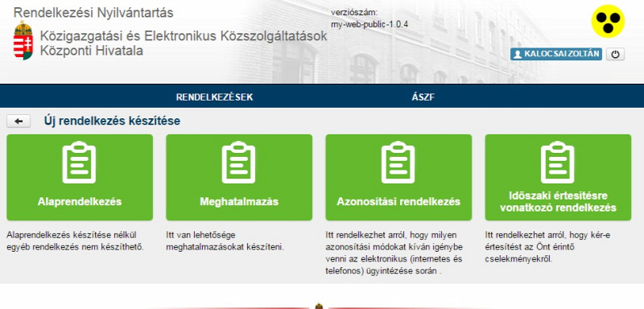Screen dimensions: 644x309
Task: Click the Hungarian coat of arms logo
Action: pos(23,41)
